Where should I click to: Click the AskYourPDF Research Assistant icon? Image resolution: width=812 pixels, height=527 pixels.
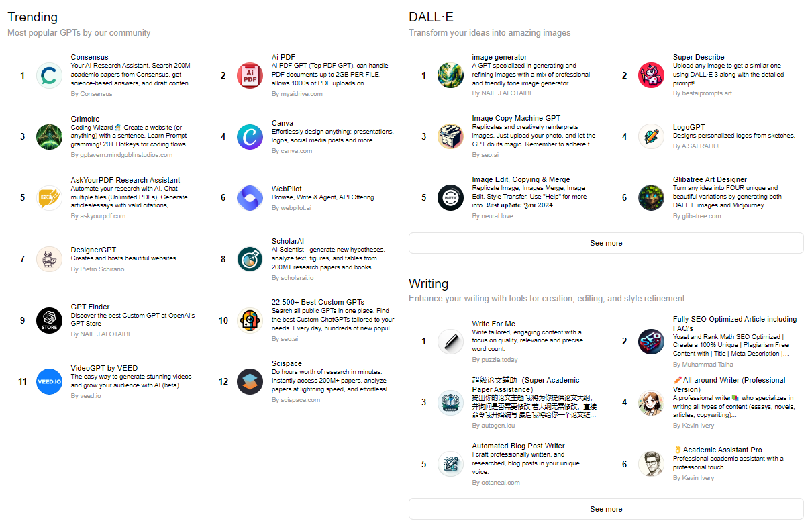point(49,198)
